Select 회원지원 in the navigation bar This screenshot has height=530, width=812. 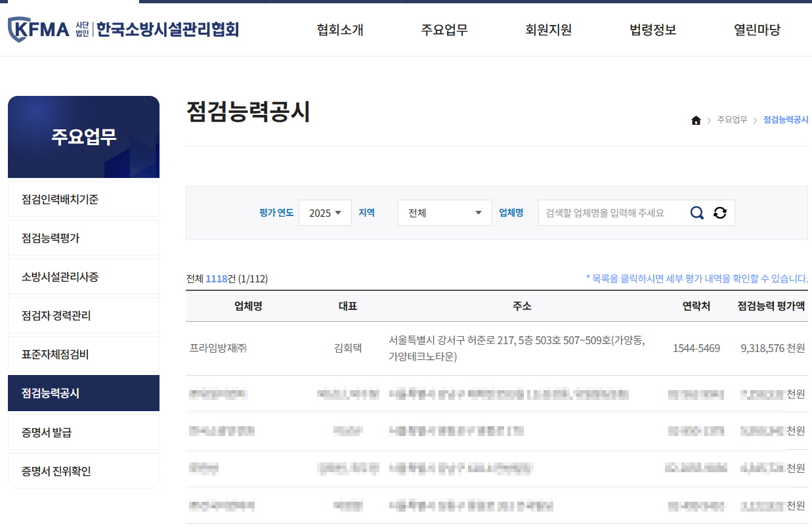tap(548, 30)
